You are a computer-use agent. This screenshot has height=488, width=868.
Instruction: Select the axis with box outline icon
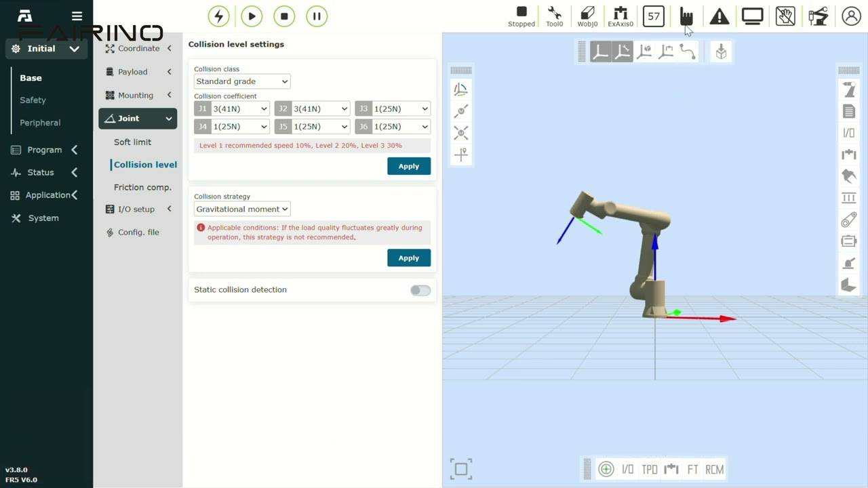[x=666, y=52]
